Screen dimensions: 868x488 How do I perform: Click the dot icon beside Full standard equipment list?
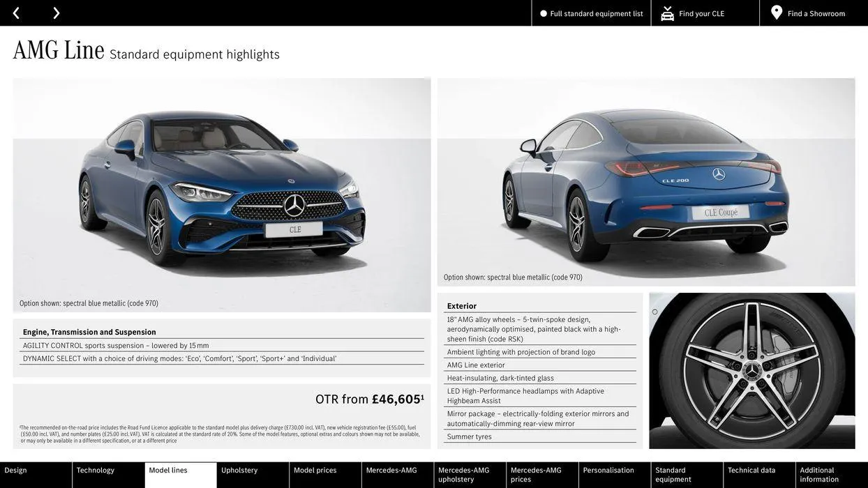[544, 13]
